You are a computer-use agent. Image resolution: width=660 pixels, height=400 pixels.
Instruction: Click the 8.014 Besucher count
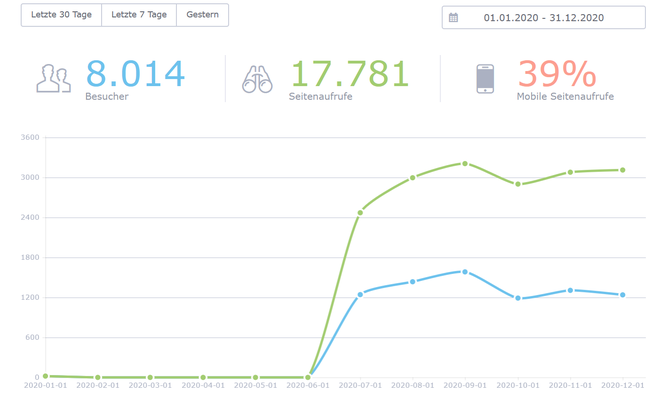click(135, 74)
